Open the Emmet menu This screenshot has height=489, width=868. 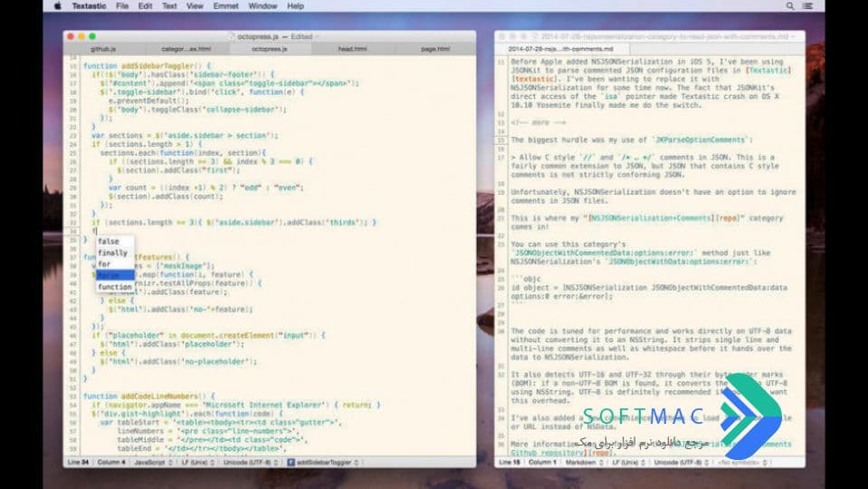226,6
